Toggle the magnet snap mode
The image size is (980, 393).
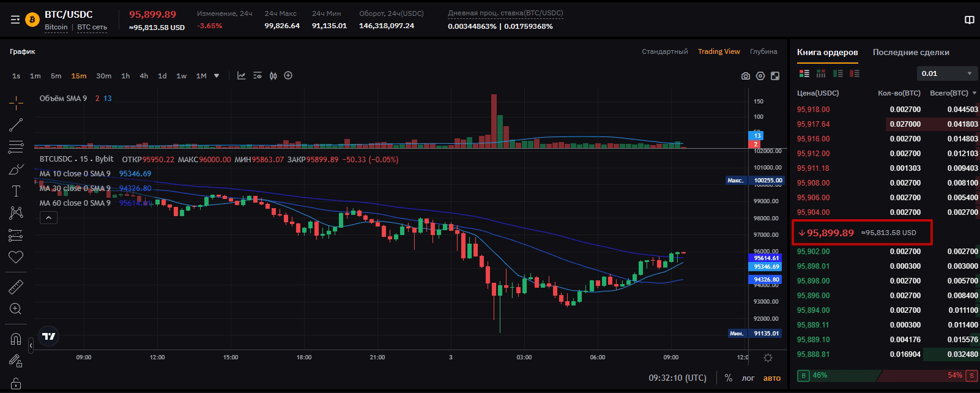tap(16, 339)
